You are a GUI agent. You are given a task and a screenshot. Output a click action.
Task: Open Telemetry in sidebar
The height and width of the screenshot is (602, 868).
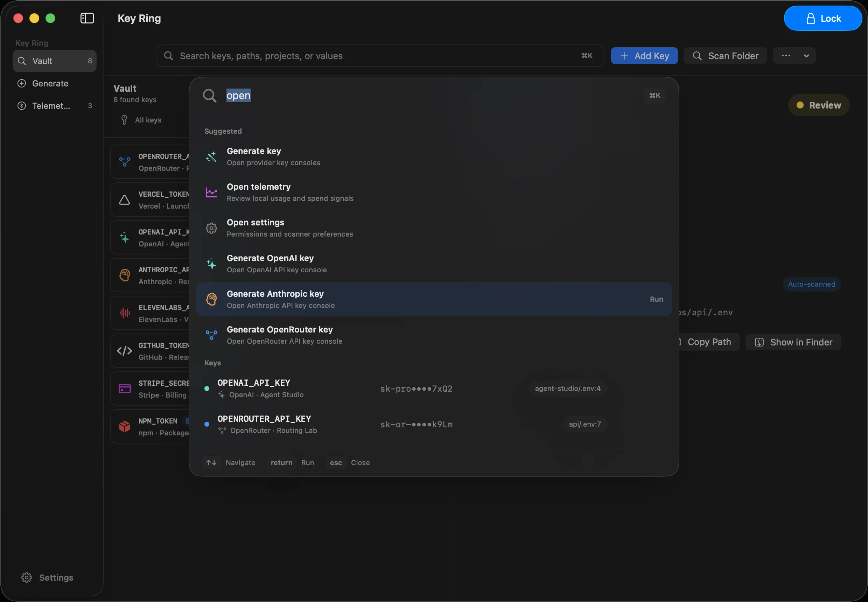pos(54,106)
